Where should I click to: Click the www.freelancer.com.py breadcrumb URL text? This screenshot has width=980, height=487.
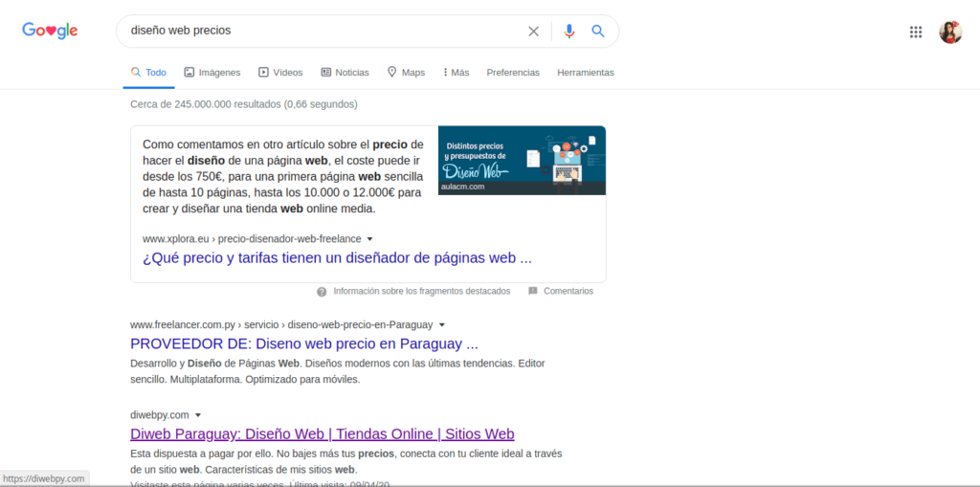coord(281,325)
